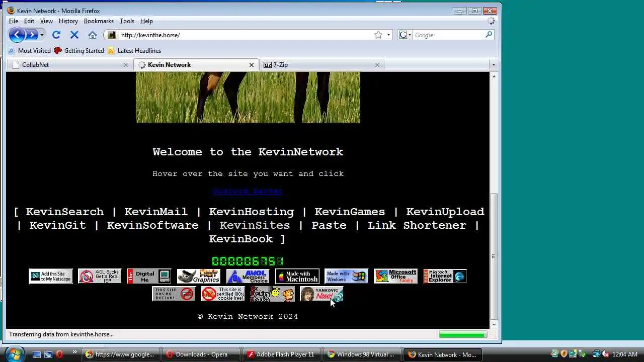Click the KevinBook link
The width and height of the screenshot is (644, 362).
click(240, 239)
